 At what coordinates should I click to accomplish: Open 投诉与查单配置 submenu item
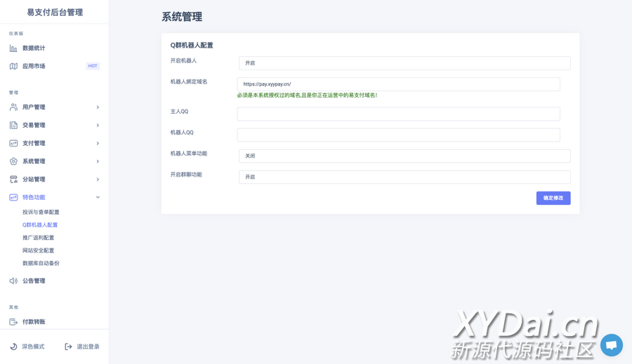point(41,212)
